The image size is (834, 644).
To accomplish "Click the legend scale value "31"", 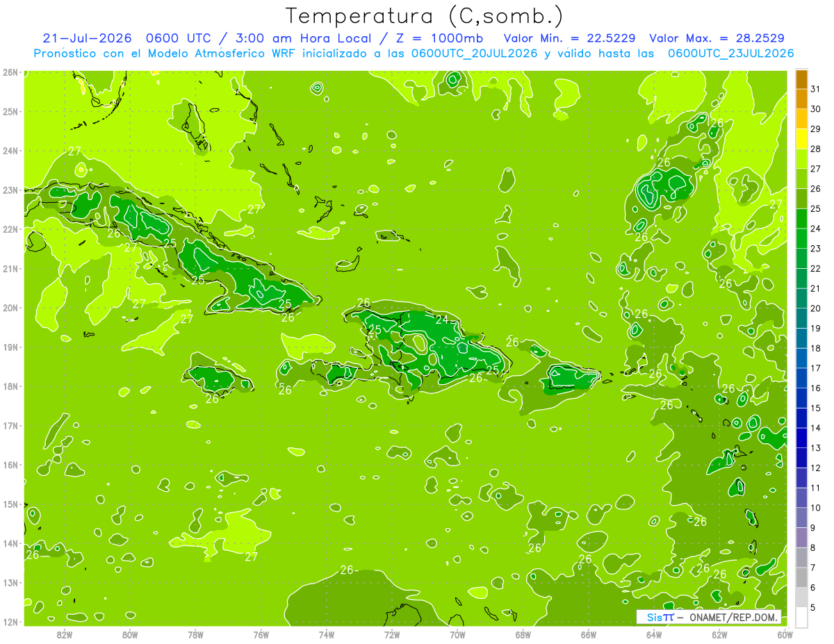I will (815, 89).
